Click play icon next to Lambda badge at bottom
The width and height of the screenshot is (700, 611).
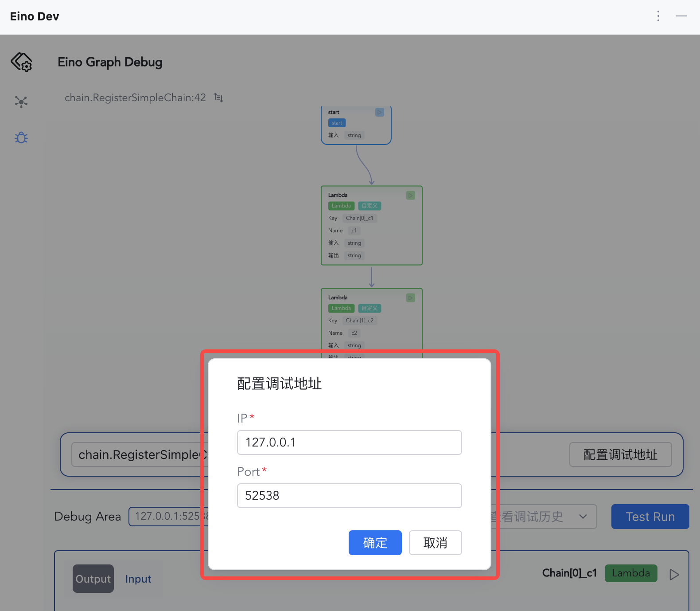pos(674,575)
